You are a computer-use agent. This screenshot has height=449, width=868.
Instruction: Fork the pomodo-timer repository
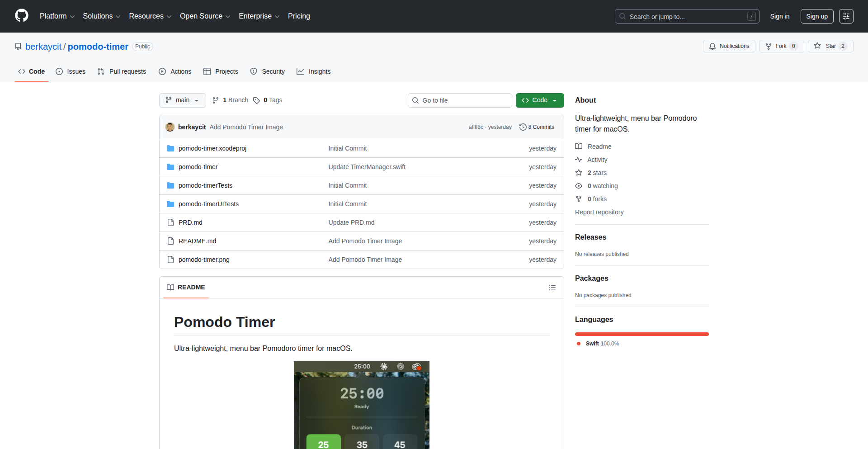[x=781, y=46]
